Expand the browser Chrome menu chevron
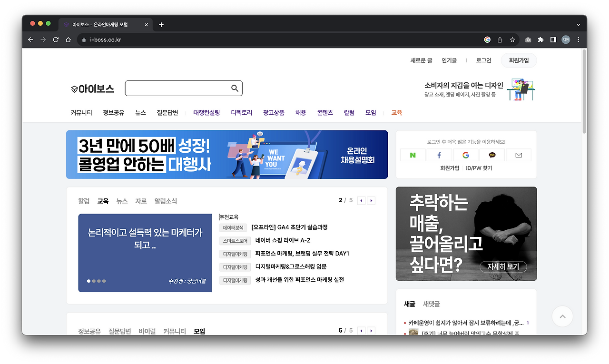 point(578,24)
